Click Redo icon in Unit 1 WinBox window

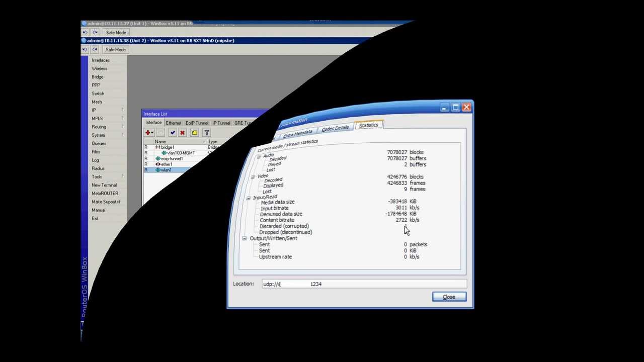click(x=95, y=32)
